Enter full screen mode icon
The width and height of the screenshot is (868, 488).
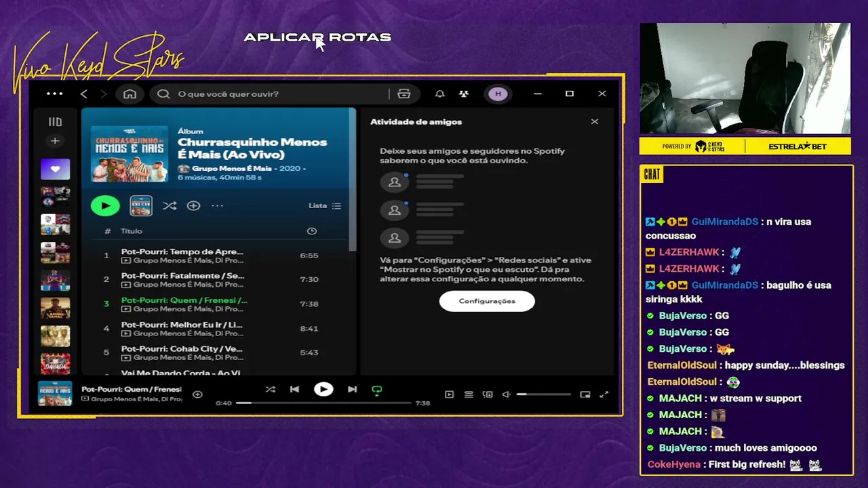pyautogui.click(x=604, y=394)
